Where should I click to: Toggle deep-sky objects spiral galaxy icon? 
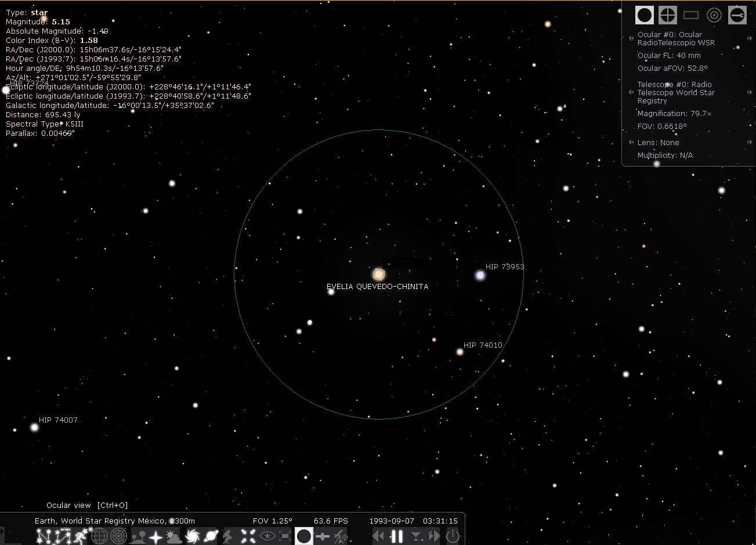point(193,536)
